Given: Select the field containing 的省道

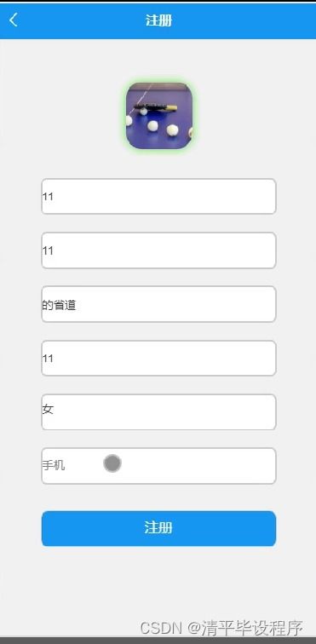Looking at the screenshot, I should click(x=158, y=304).
